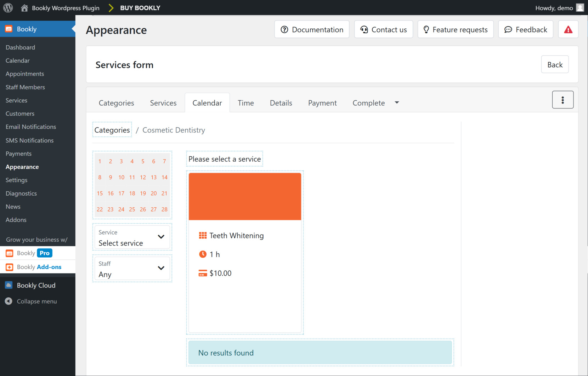Open Feedback using the speech bubble icon
This screenshot has height=376, width=588.
pos(509,29)
